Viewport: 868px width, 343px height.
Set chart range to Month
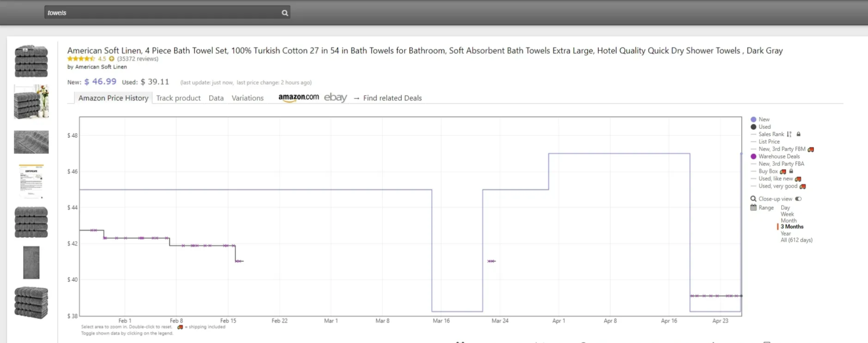pyautogui.click(x=789, y=221)
